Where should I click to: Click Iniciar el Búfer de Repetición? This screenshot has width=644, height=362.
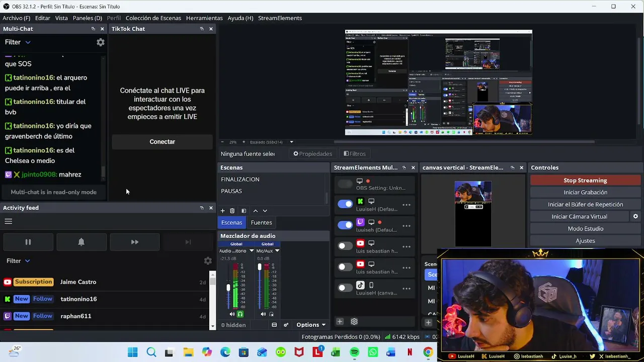click(x=585, y=205)
